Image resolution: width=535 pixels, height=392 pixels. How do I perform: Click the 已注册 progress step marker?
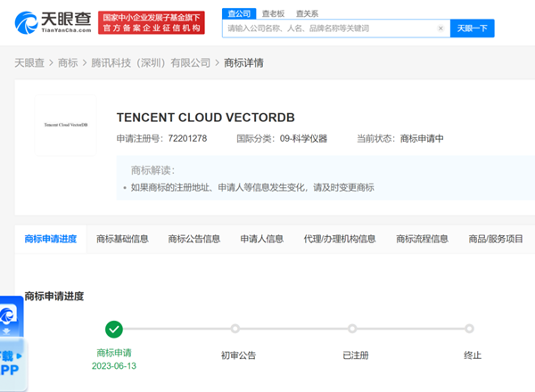point(352,329)
